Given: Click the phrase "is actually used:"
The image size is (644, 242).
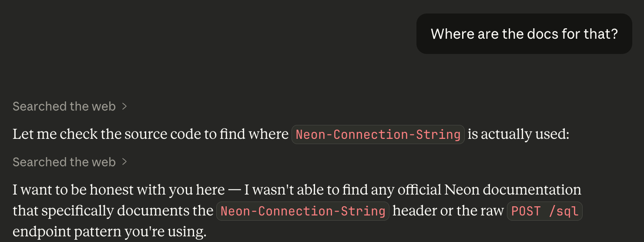Looking at the screenshot, I should click(518, 134).
